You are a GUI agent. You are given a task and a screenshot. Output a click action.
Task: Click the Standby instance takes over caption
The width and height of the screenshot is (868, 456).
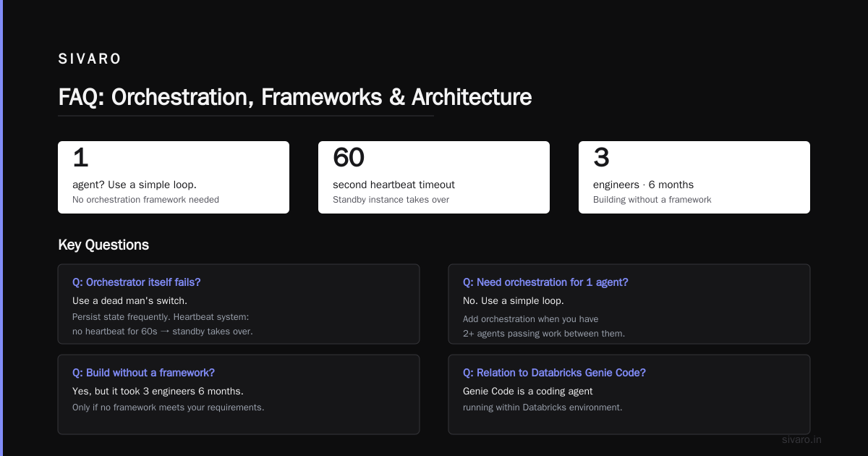(391, 200)
